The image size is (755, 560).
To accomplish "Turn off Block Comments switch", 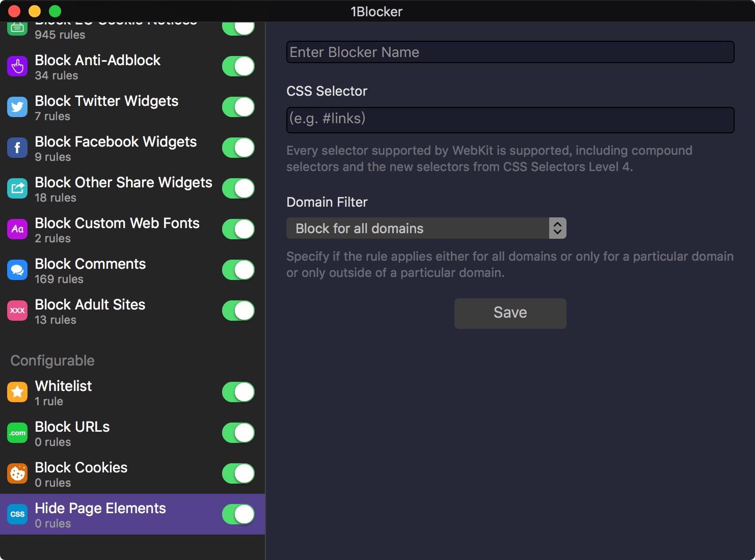I will pyautogui.click(x=238, y=270).
